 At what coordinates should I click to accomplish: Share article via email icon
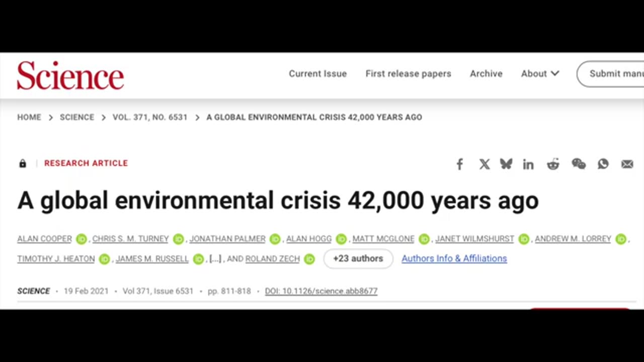[627, 164]
